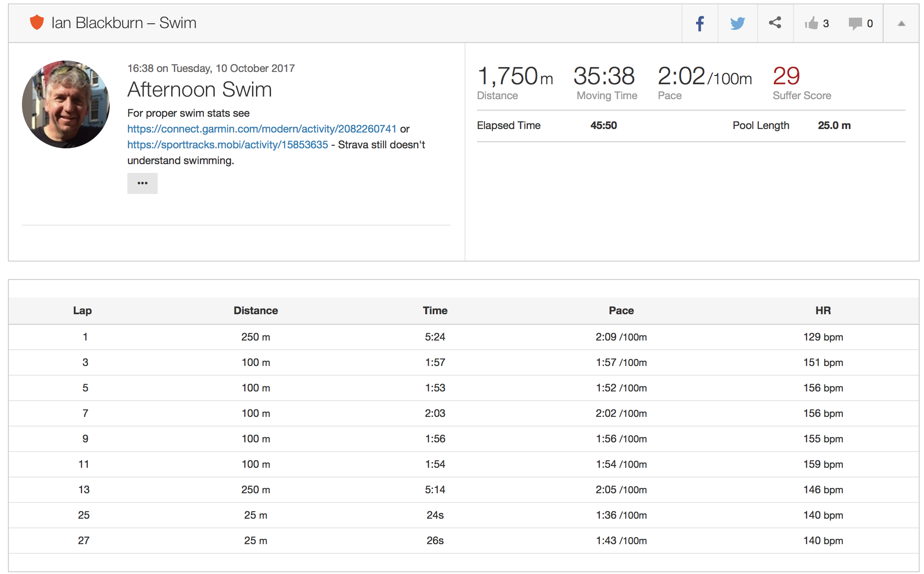Share activity on Twitter
This screenshot has width=924, height=574.
click(737, 24)
